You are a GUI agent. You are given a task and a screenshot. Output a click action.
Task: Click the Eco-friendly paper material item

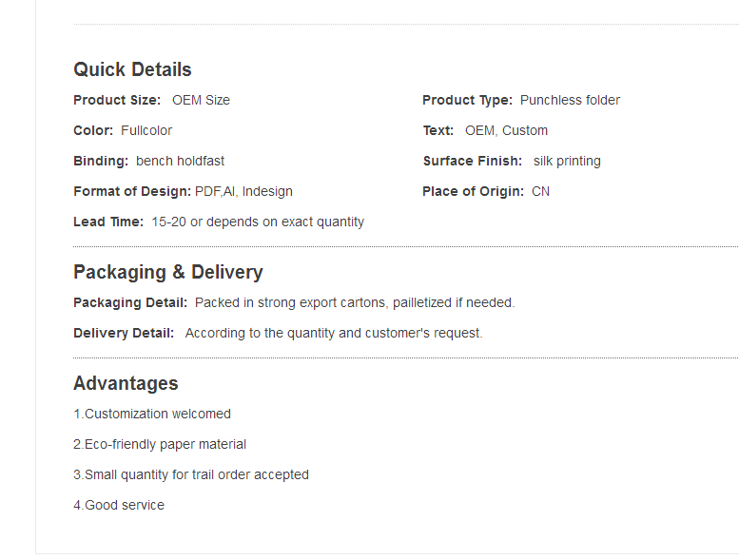click(160, 444)
